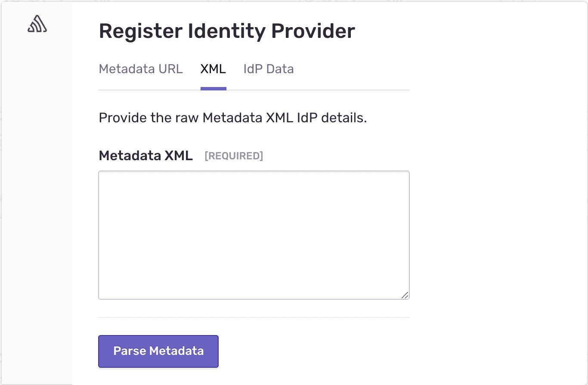Click inside the Metadata XML textarea
Image resolution: width=588 pixels, height=385 pixels.
pyautogui.click(x=254, y=235)
